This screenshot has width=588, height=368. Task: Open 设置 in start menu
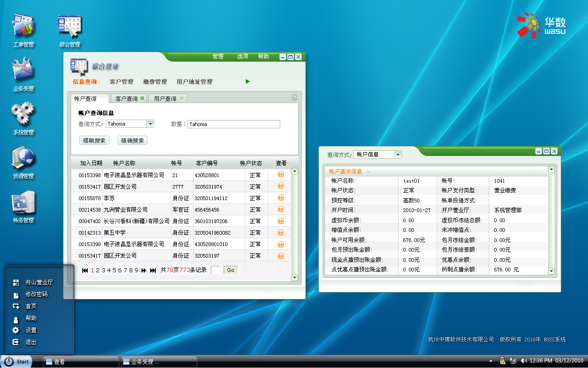[x=31, y=330]
